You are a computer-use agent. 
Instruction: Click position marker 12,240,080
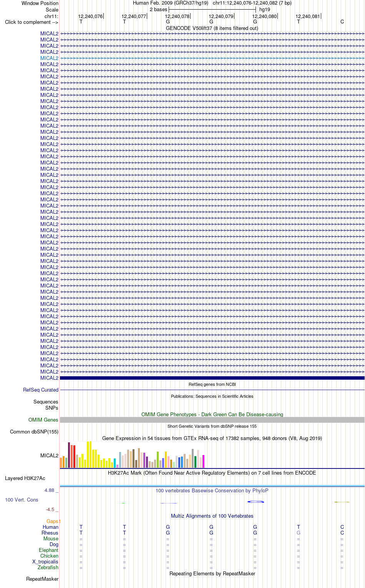264,17
